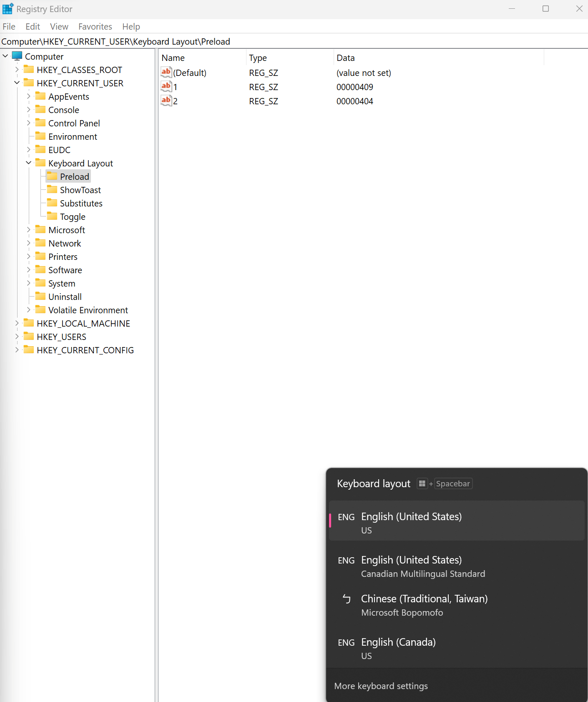Click the HKEY_CLASSES_ROOT folder icon

[29, 69]
